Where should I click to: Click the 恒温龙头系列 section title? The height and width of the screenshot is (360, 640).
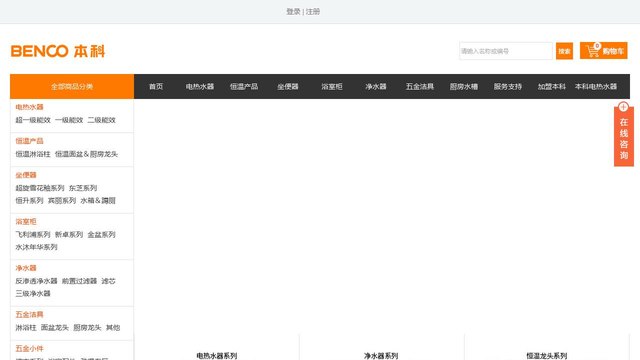(547, 356)
